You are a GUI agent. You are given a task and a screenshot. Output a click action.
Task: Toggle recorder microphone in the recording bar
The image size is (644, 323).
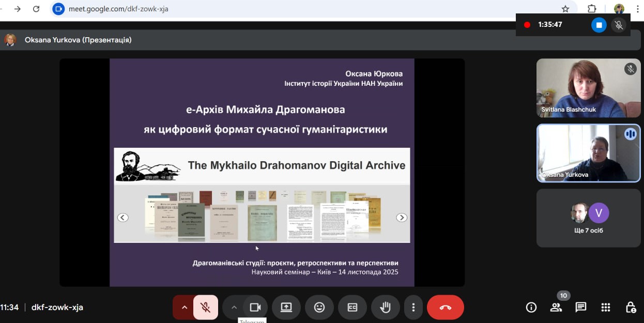(619, 25)
